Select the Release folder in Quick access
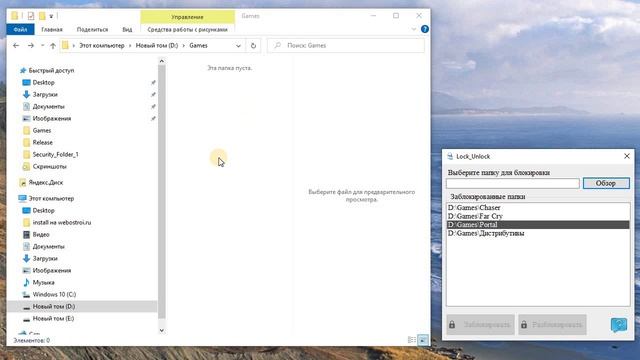 [42, 142]
